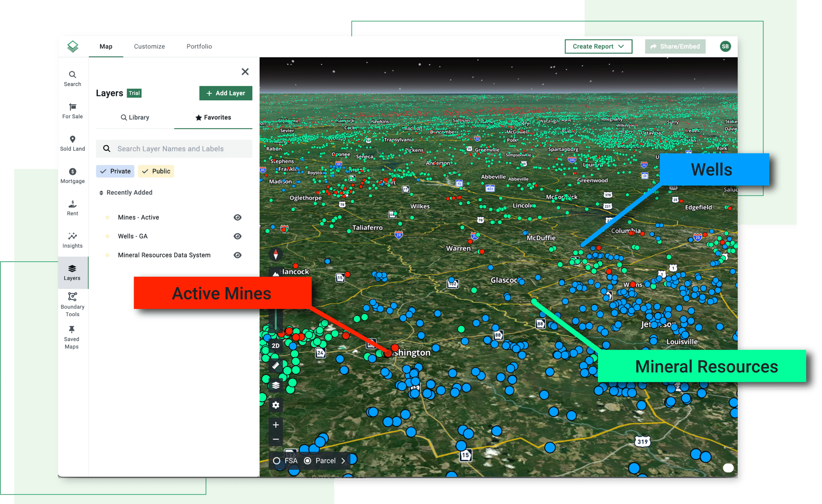Open the Rent sidebar tool

(x=72, y=208)
